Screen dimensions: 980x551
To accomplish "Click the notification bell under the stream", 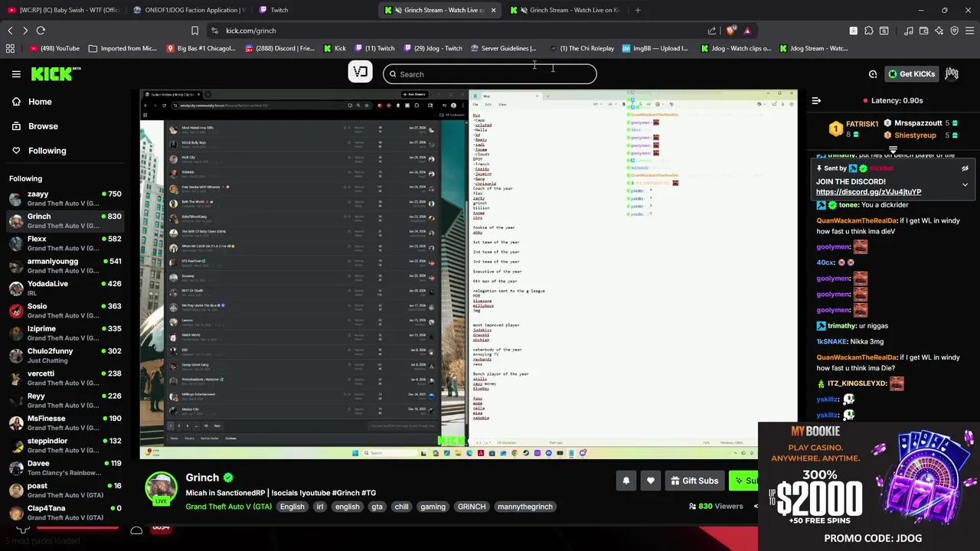I will click(626, 481).
